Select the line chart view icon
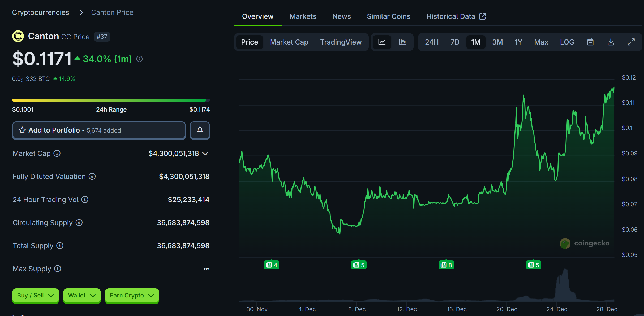This screenshot has height=316, width=644. pos(382,42)
